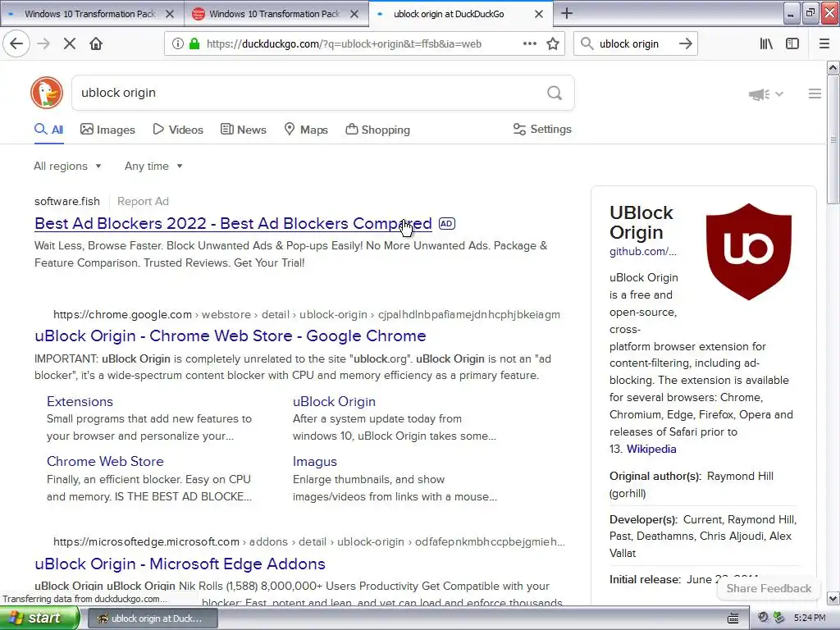Click the page vertical scrollbar thumb
840x630 pixels.
click(x=833, y=139)
